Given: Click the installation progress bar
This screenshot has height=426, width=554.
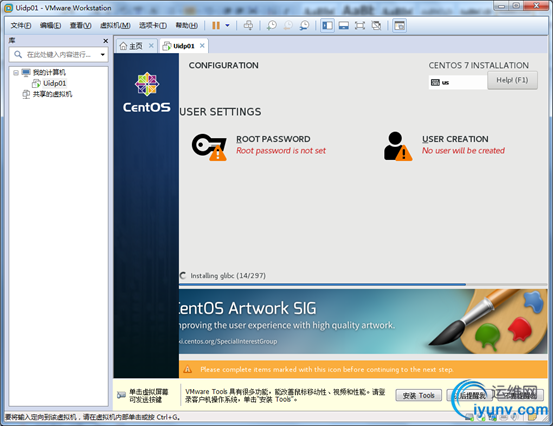Looking at the screenshot, I should pos(363,284).
